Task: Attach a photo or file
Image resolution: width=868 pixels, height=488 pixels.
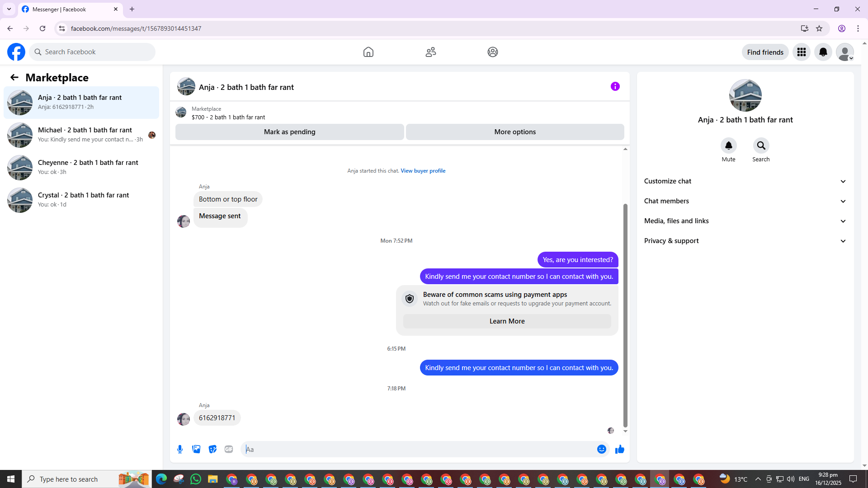Action: 196,449
